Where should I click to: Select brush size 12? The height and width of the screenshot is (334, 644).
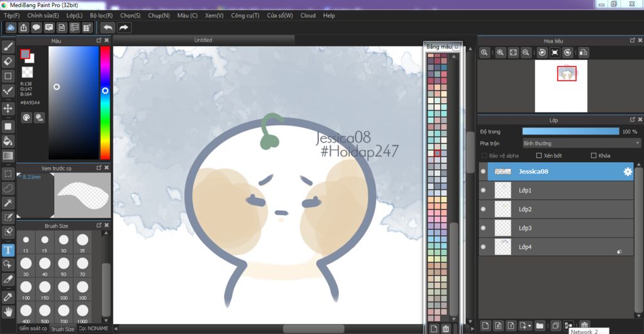26,242
